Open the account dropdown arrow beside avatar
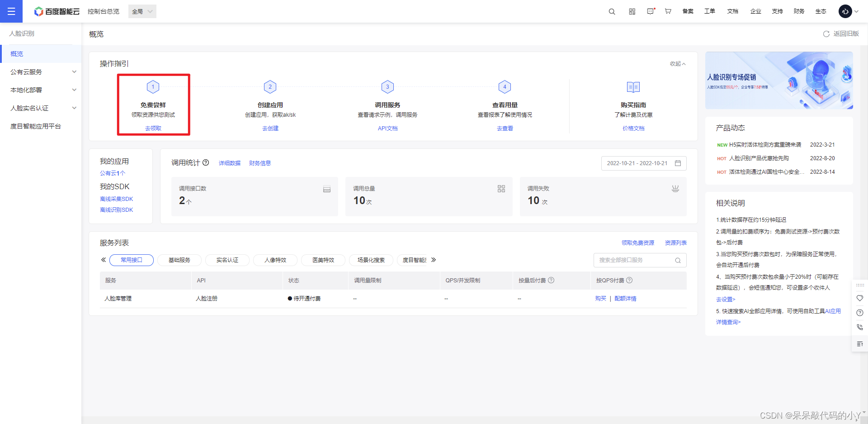The image size is (868, 424). tap(856, 11)
